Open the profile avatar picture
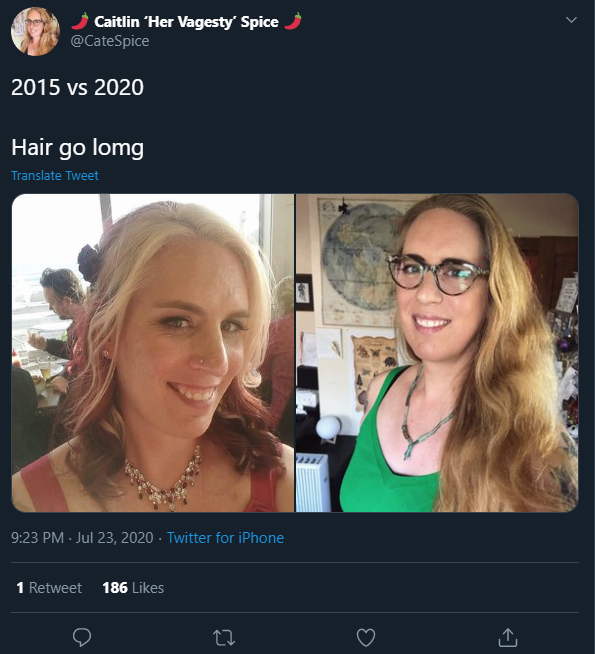Viewport: 595px width, 654px height. pyautogui.click(x=35, y=31)
